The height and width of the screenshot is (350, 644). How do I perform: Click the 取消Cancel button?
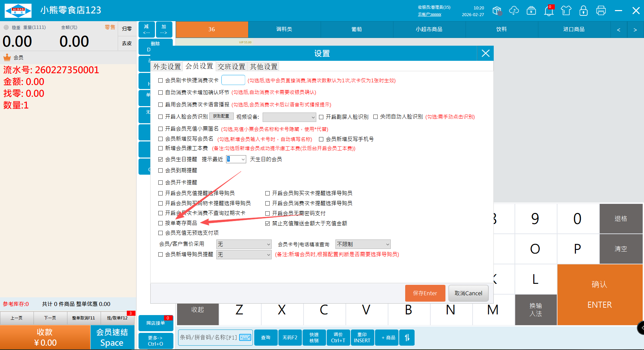[468, 293]
